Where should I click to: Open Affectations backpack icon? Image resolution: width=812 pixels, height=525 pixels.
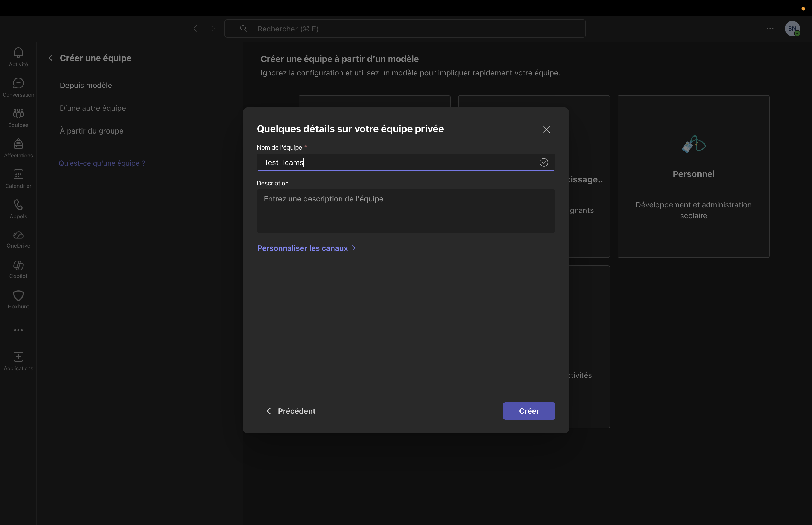click(x=18, y=148)
